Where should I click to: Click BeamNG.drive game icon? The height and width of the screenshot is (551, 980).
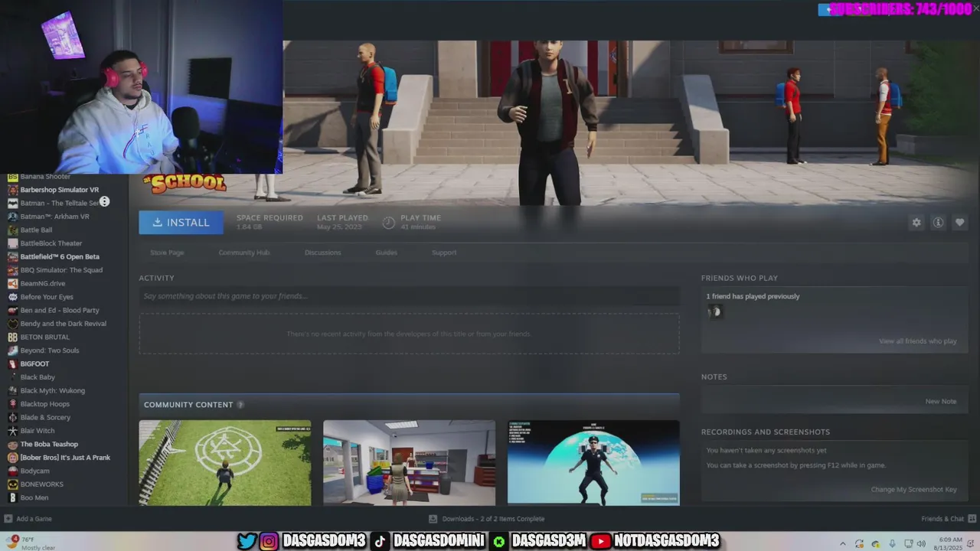(12, 284)
